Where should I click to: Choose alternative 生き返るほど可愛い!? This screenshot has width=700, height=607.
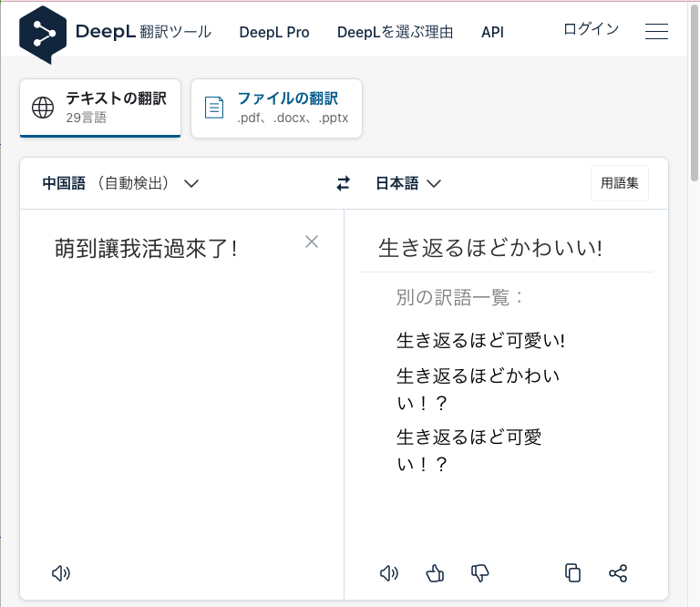click(480, 341)
